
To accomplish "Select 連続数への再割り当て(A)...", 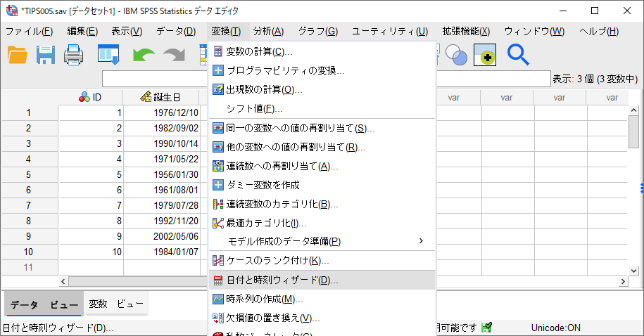I will (x=322, y=166).
